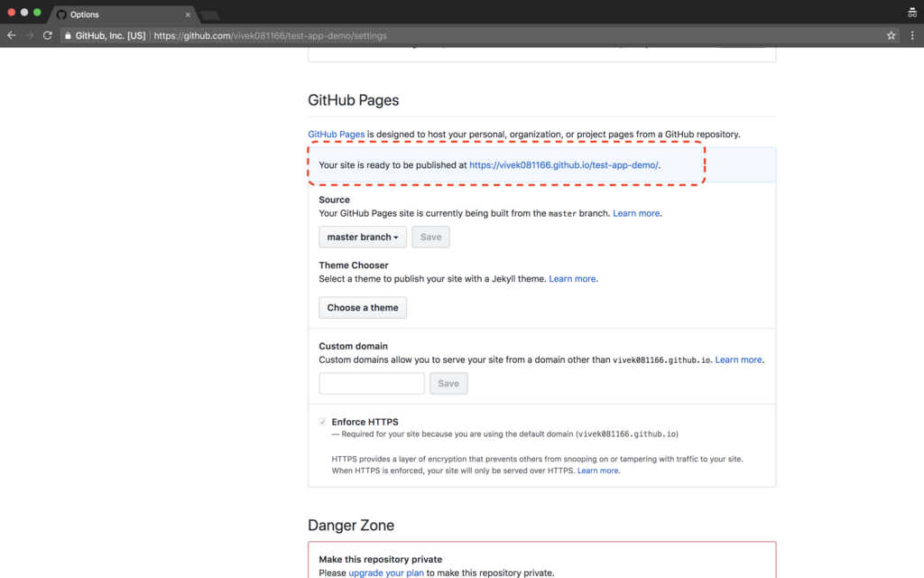Toggle the Enforce HTTPS checkbox

pyautogui.click(x=322, y=422)
